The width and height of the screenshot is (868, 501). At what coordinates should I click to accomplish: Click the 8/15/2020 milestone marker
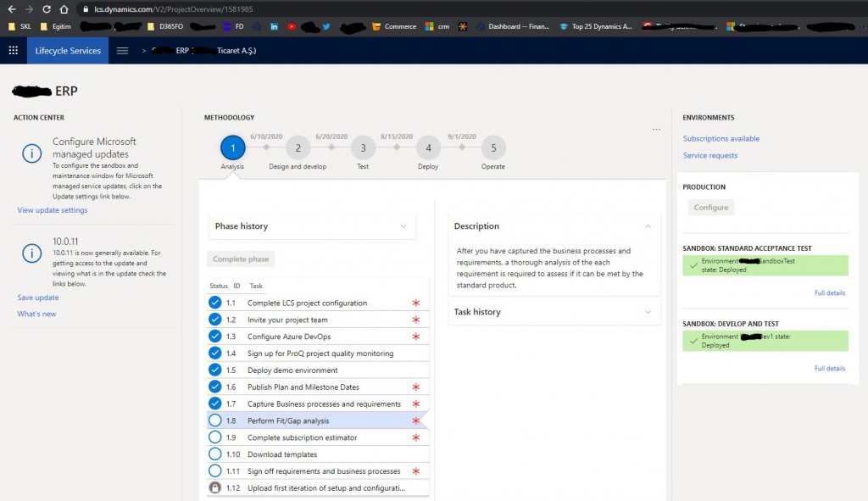point(397,148)
